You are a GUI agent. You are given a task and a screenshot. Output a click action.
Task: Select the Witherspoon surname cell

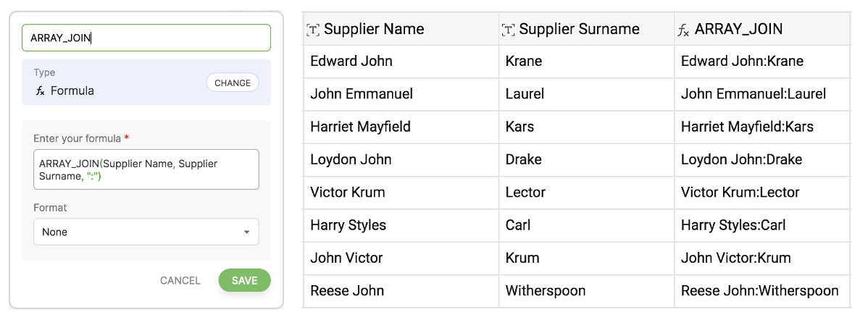click(546, 291)
